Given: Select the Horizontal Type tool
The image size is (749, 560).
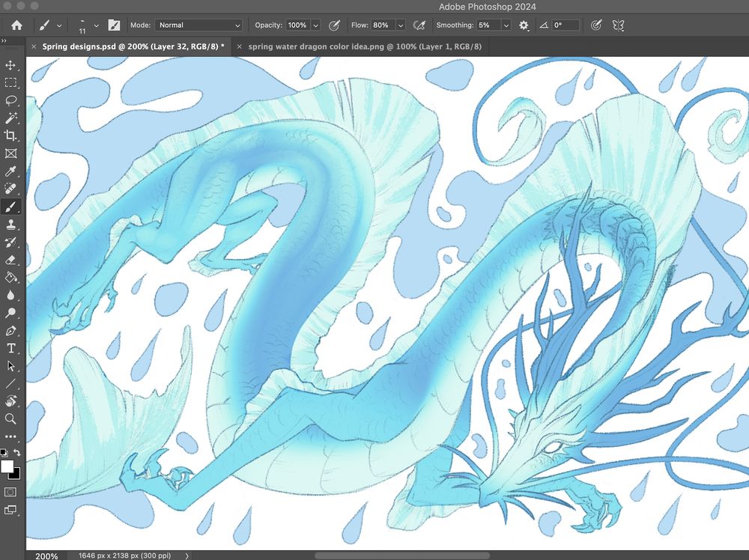Looking at the screenshot, I should [x=11, y=348].
